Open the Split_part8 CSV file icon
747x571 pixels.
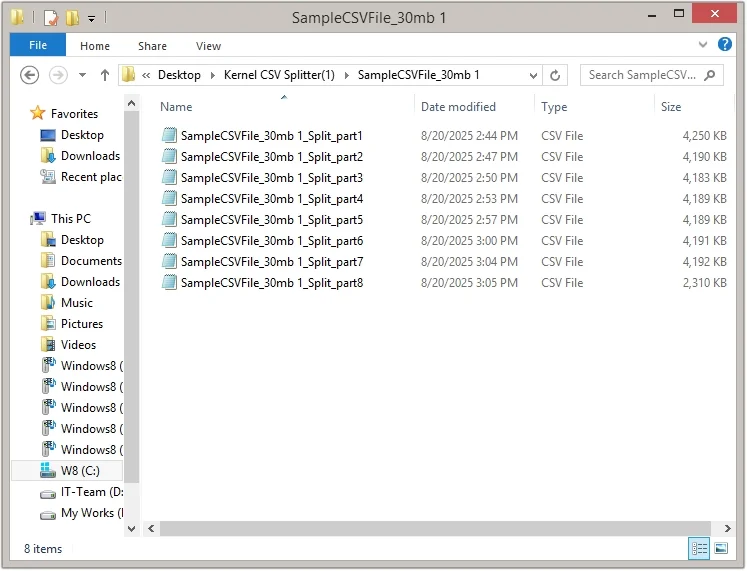click(169, 283)
